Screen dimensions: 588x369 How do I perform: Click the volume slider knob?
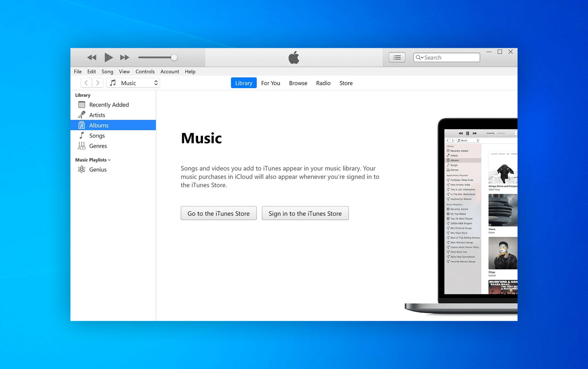click(174, 57)
